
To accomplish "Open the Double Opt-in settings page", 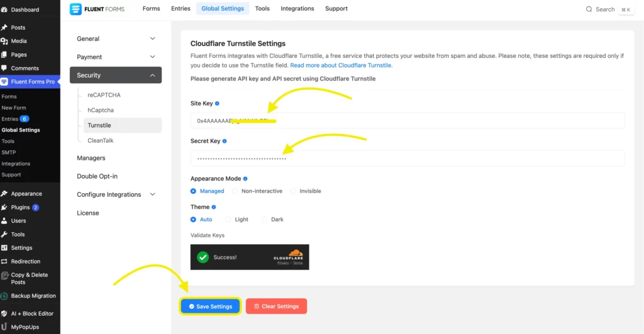I will click(97, 176).
